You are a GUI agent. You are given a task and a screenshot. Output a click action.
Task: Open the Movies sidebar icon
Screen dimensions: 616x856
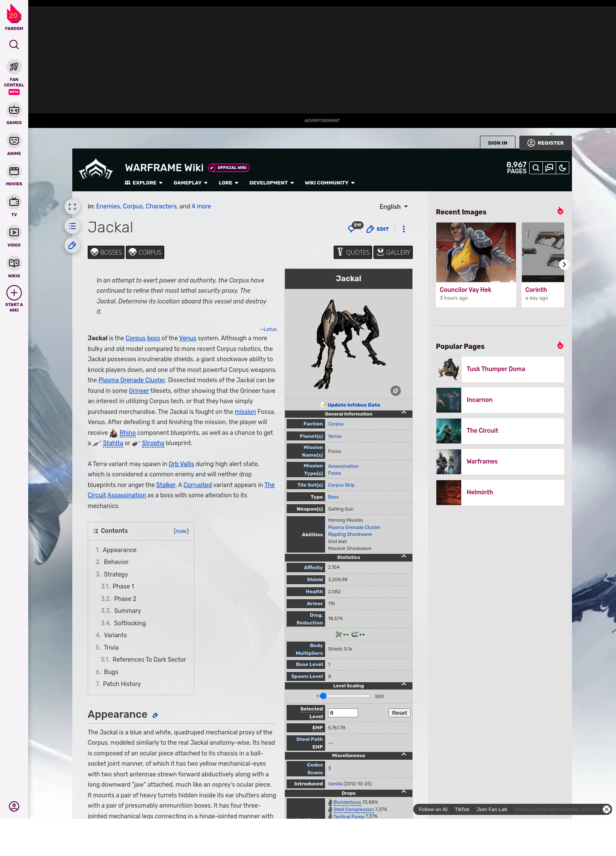(x=14, y=171)
